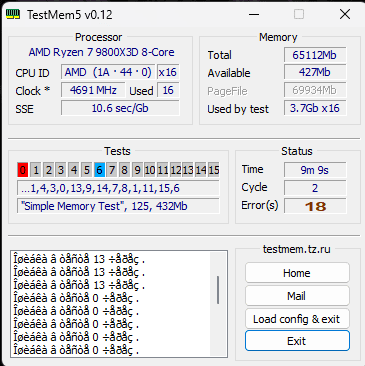Click the TestMem5 app icon in title bar

(x=13, y=14)
